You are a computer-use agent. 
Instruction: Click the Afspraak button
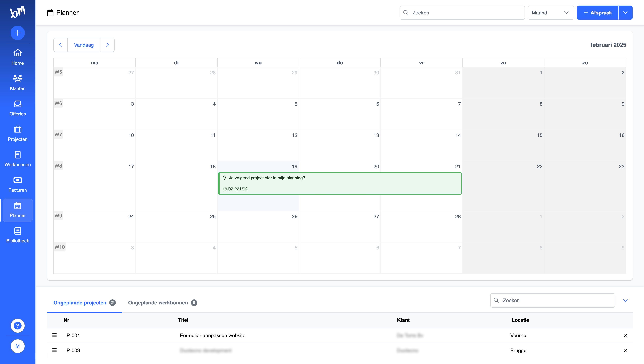click(x=597, y=13)
